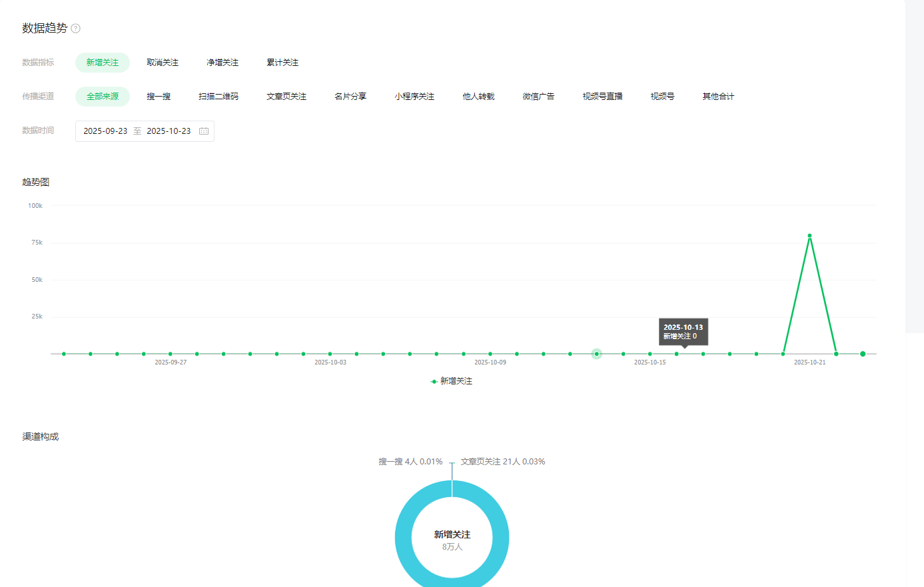This screenshot has height=587, width=924.
Task: Filter channel by 搜一搜
Action: 159,97
